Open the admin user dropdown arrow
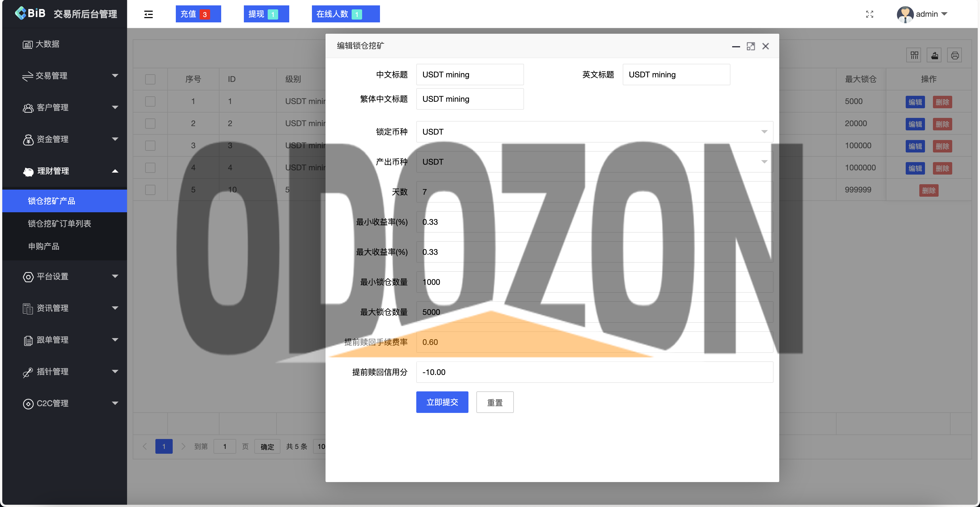 coord(944,14)
